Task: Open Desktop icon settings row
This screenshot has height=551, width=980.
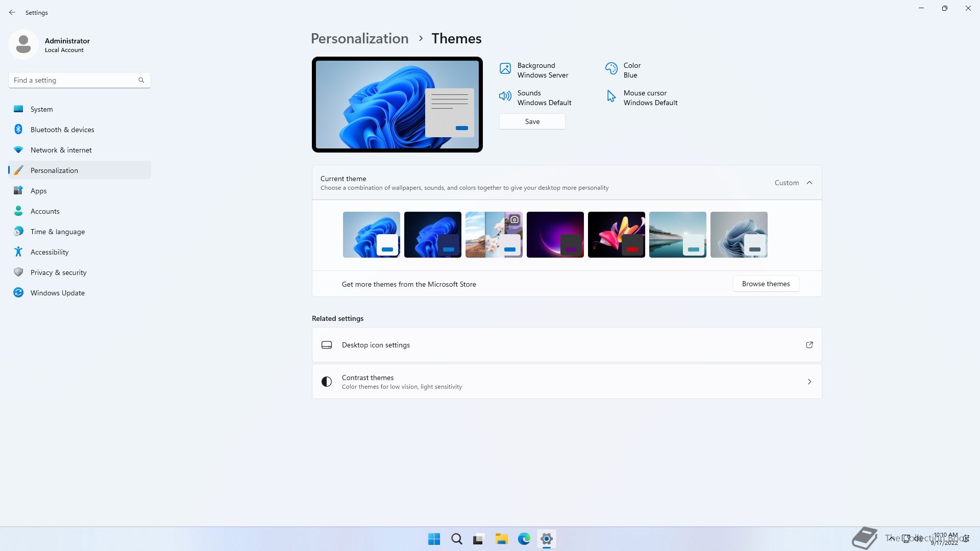Action: (x=567, y=345)
